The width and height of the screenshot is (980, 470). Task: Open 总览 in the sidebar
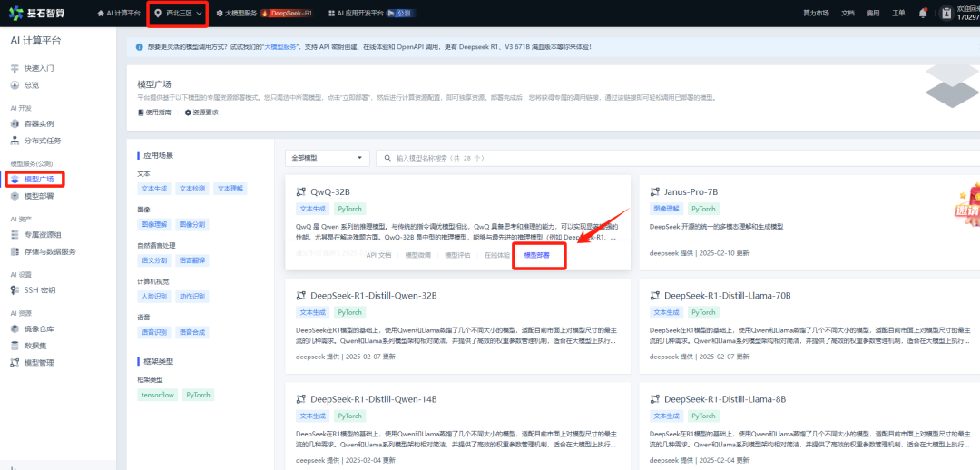32,84
